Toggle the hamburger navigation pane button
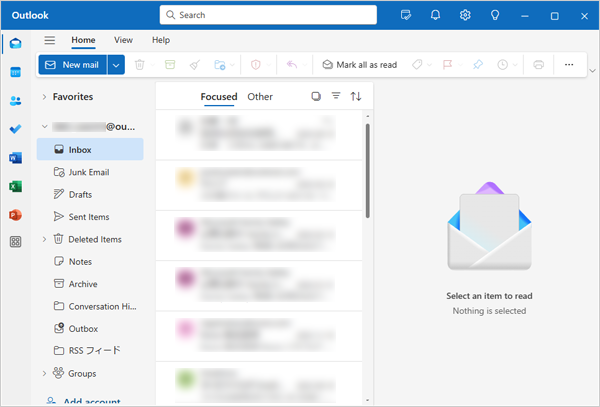Screen dimensions: 600x407 click(50, 40)
